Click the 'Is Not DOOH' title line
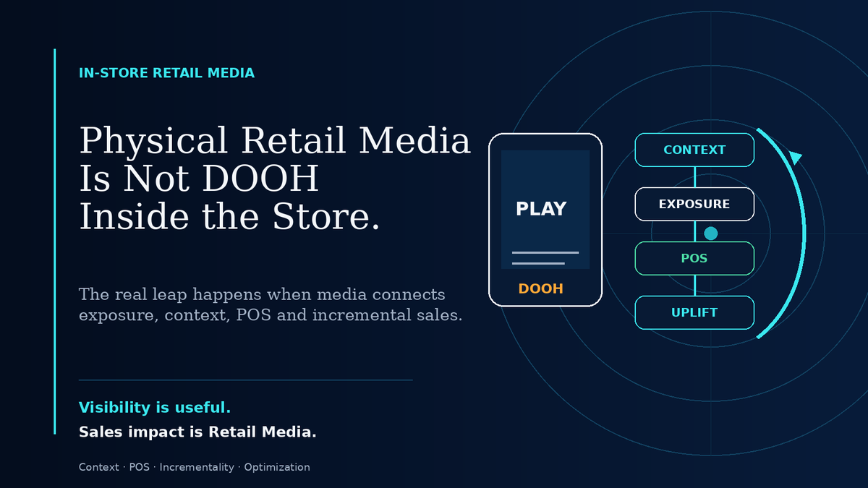This screenshot has width=868, height=488. [199, 178]
